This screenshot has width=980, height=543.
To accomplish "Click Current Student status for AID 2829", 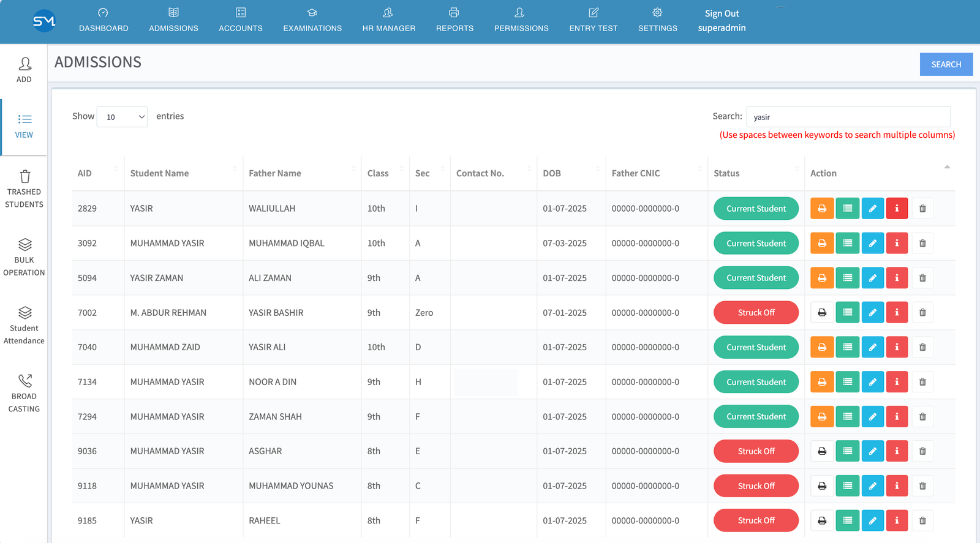I will 756,209.
